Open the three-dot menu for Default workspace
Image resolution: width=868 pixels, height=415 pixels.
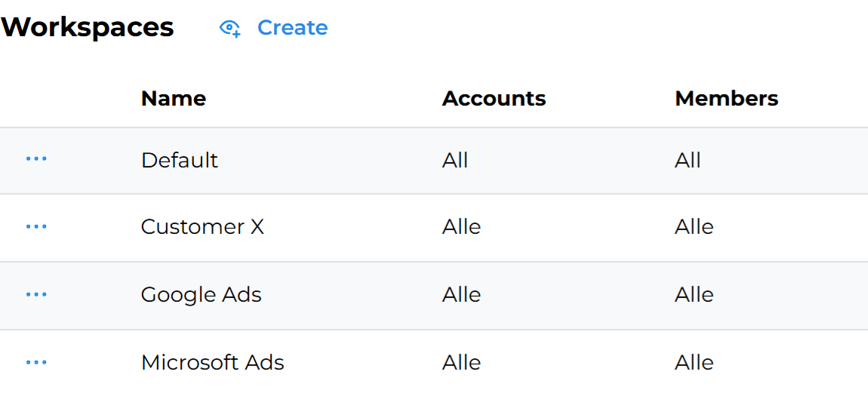coord(36,159)
